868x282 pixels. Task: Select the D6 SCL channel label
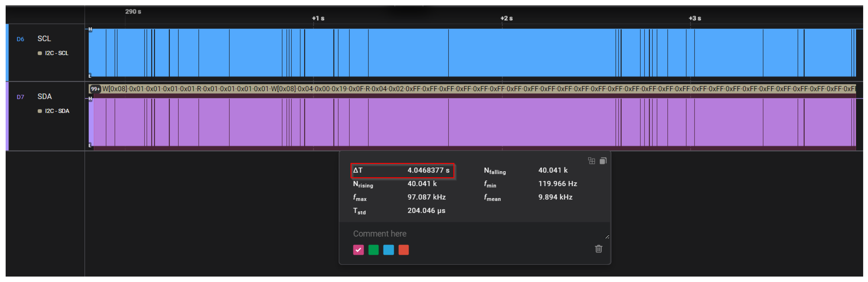pyautogui.click(x=44, y=39)
